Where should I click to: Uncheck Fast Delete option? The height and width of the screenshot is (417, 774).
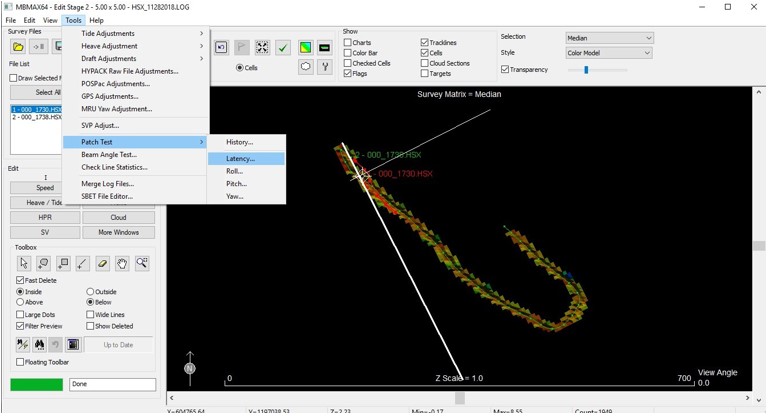pos(20,280)
